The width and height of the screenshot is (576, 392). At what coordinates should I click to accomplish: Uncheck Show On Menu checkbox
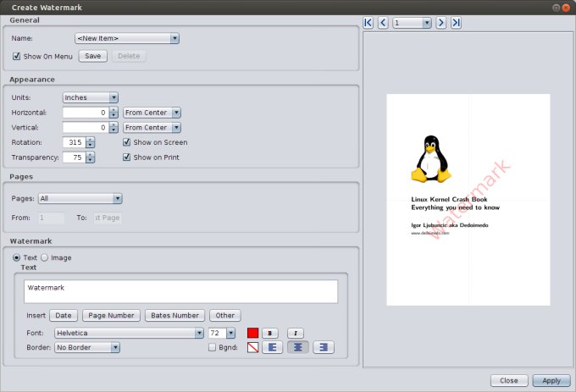[17, 57]
